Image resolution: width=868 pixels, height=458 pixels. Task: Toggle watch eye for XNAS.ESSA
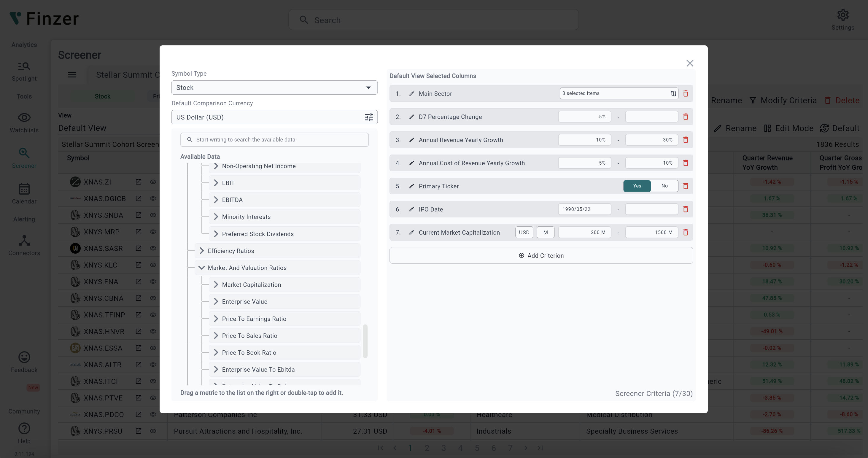[x=153, y=348]
